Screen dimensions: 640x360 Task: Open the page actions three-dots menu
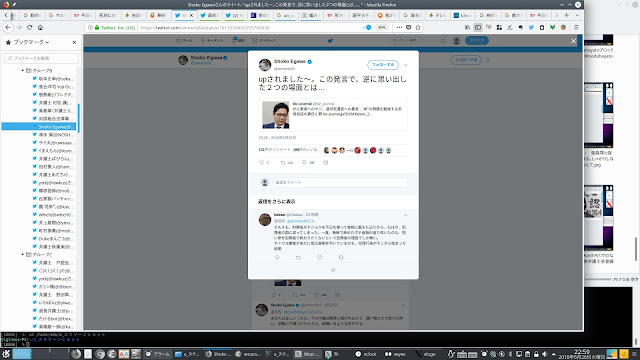pyautogui.click(x=399, y=27)
